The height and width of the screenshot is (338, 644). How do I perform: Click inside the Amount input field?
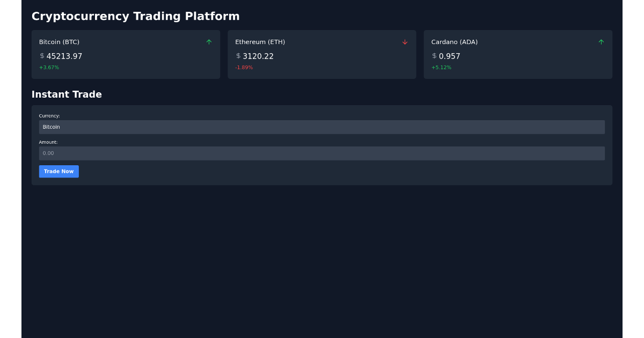pos(322,153)
